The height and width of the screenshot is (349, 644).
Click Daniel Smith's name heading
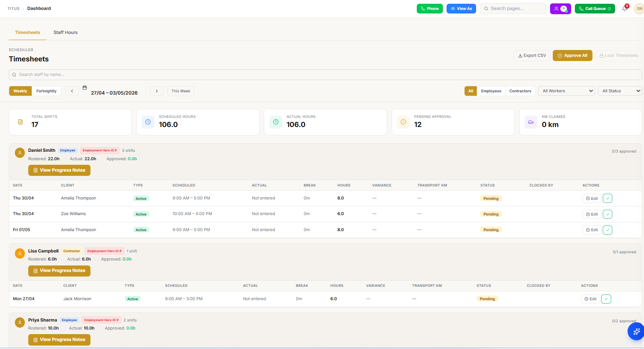point(42,150)
